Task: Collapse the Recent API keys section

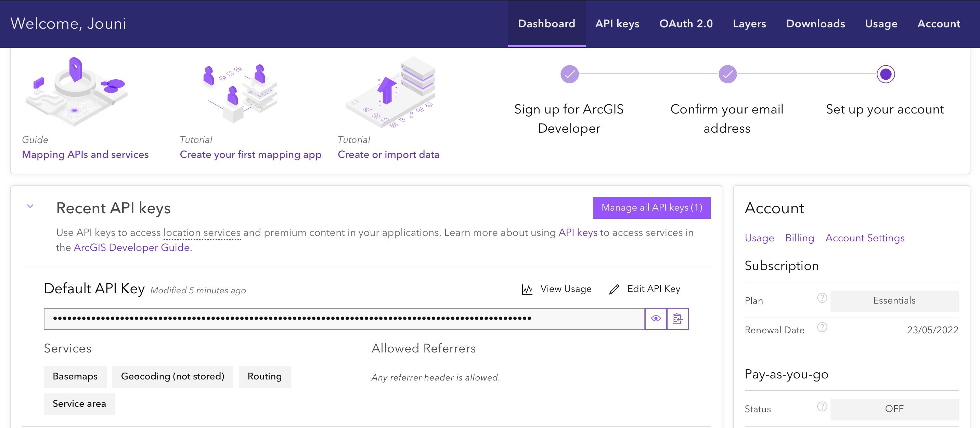Action: pyautogui.click(x=30, y=206)
